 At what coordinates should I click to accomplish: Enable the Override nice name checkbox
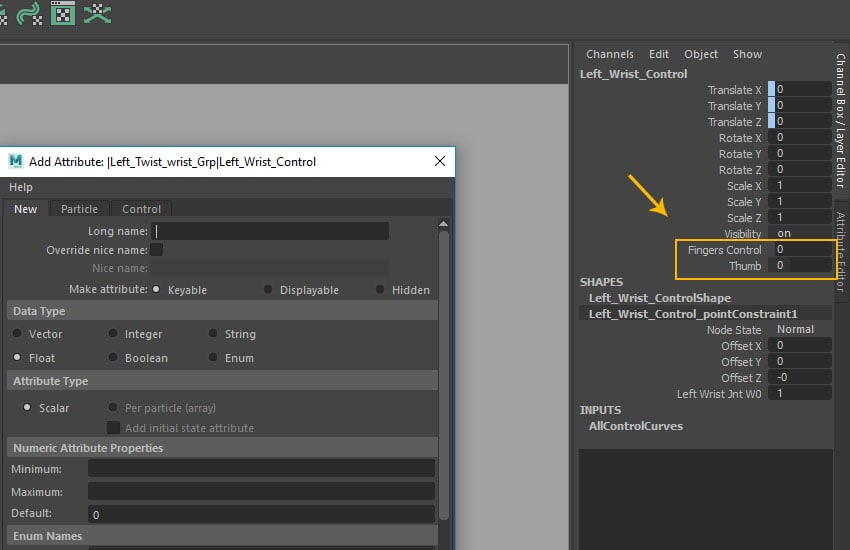tap(156, 250)
